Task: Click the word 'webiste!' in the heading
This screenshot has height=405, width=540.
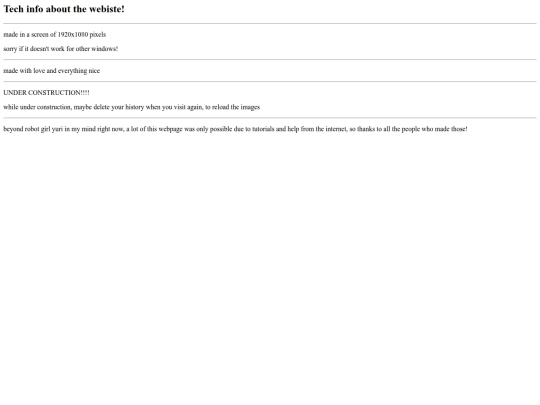Action: [107, 9]
